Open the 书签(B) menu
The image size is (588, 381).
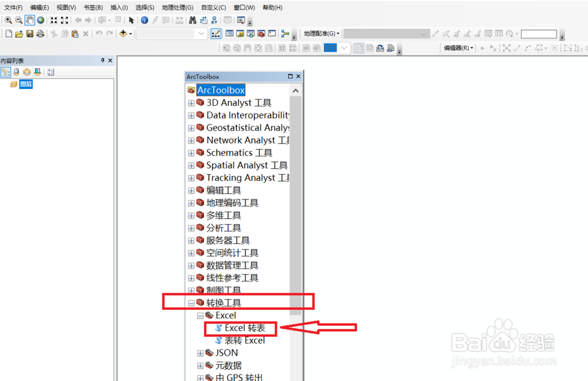pos(93,8)
